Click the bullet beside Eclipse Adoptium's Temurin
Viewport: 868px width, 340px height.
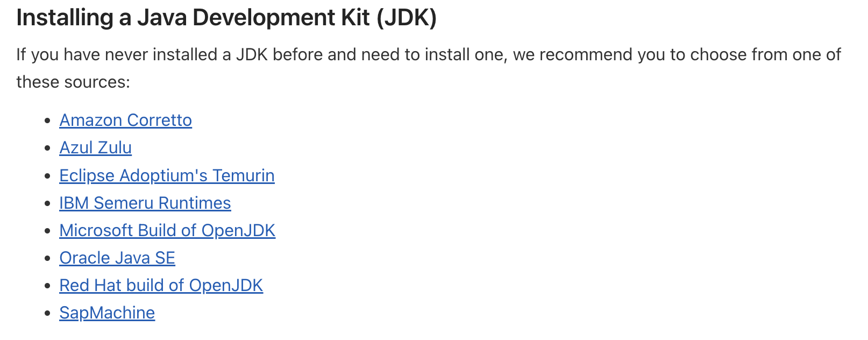[x=48, y=176]
